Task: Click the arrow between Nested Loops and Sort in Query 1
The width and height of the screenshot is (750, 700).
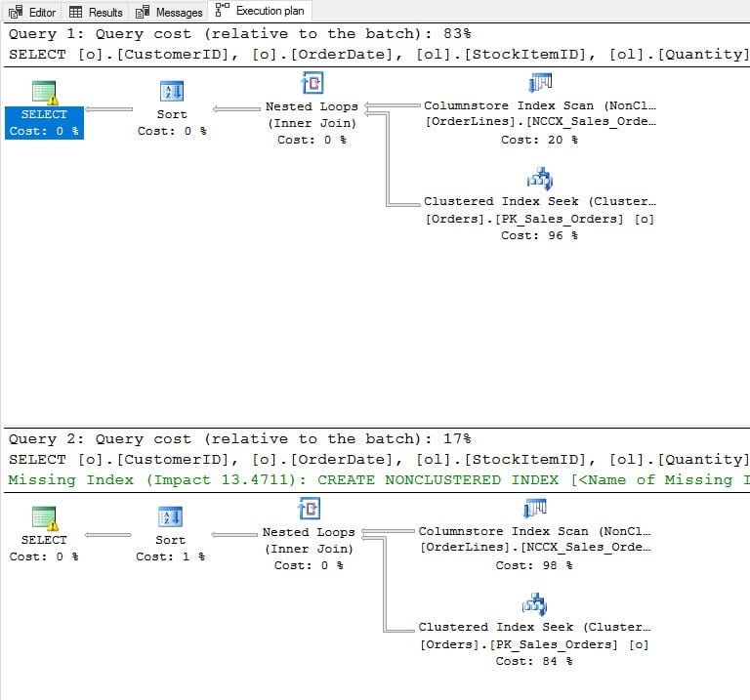Action: point(236,109)
